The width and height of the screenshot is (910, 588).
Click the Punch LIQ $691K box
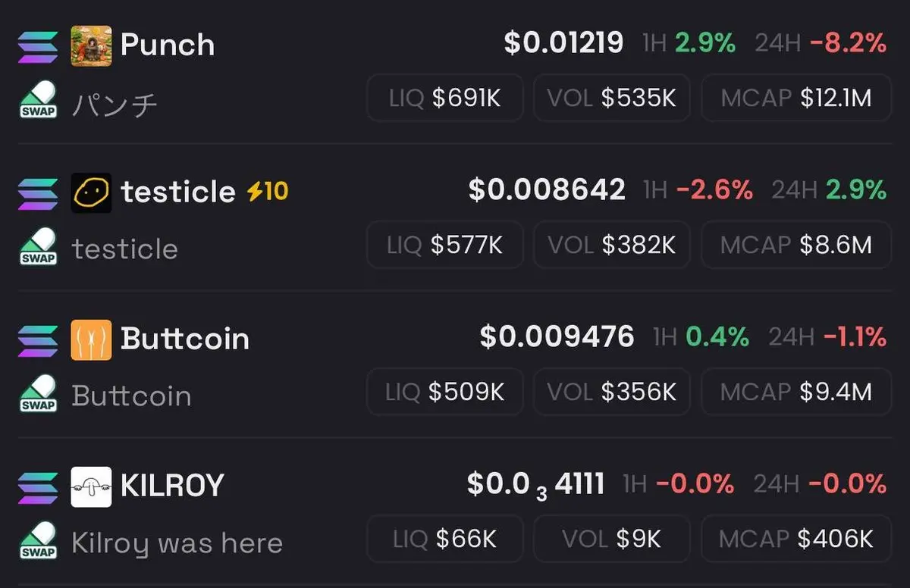(444, 98)
